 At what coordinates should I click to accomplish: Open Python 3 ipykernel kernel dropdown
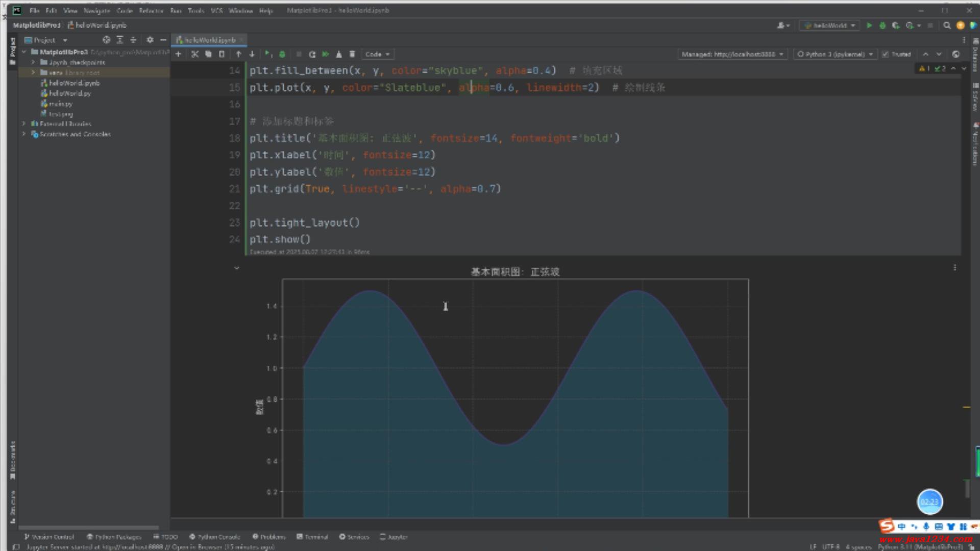835,54
